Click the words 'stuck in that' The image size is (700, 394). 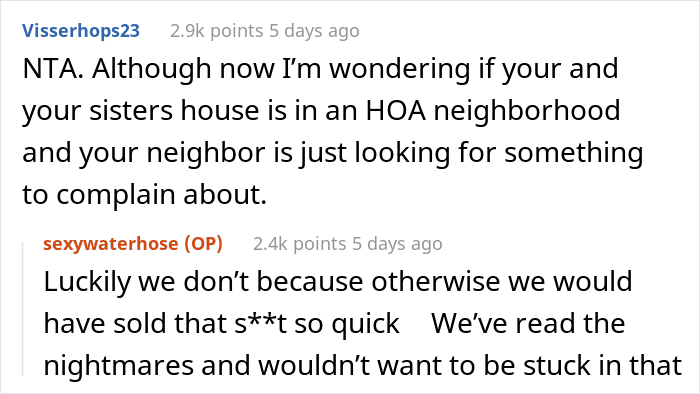point(602,365)
